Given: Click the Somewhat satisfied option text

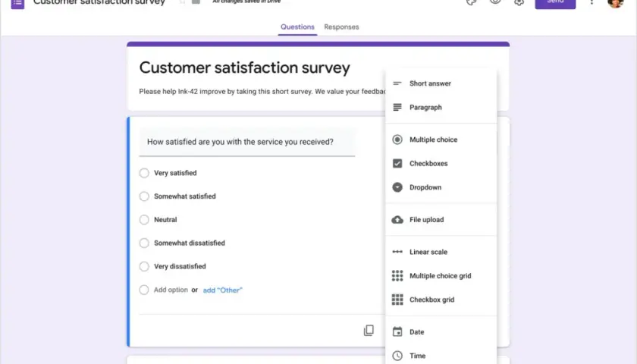Looking at the screenshot, I should click(185, 196).
